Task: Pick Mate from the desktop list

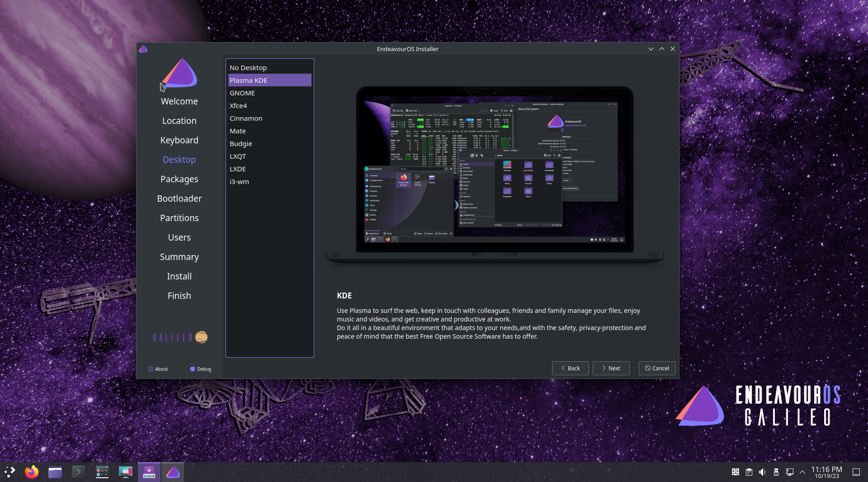Action: [x=270, y=131]
